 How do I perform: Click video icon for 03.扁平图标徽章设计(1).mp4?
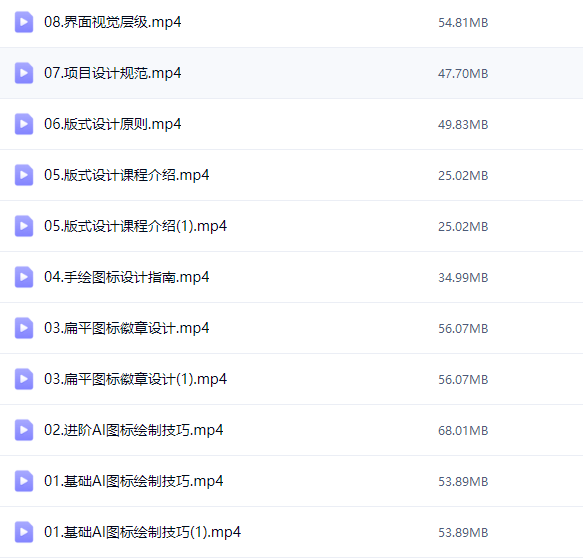(x=24, y=379)
